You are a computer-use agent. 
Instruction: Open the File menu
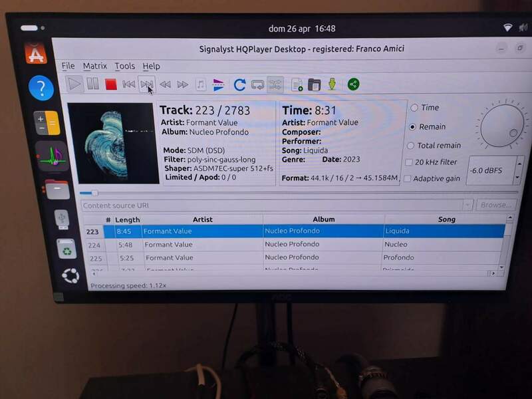click(x=68, y=66)
